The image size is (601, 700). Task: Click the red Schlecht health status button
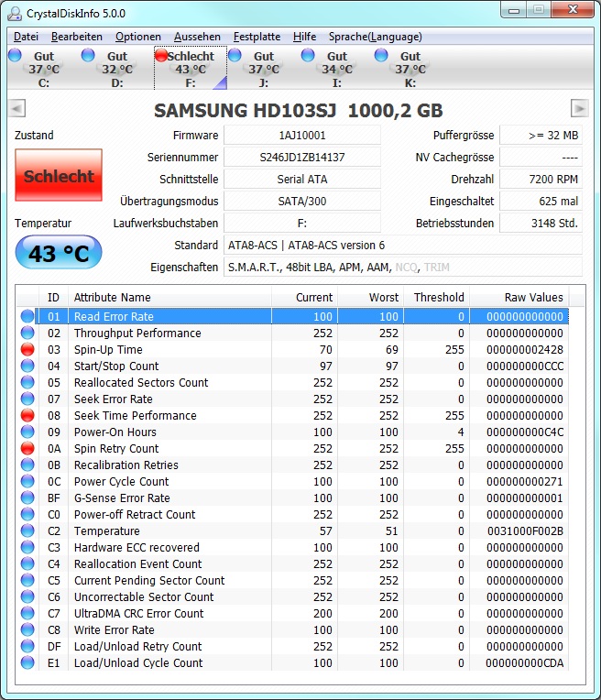click(x=59, y=175)
